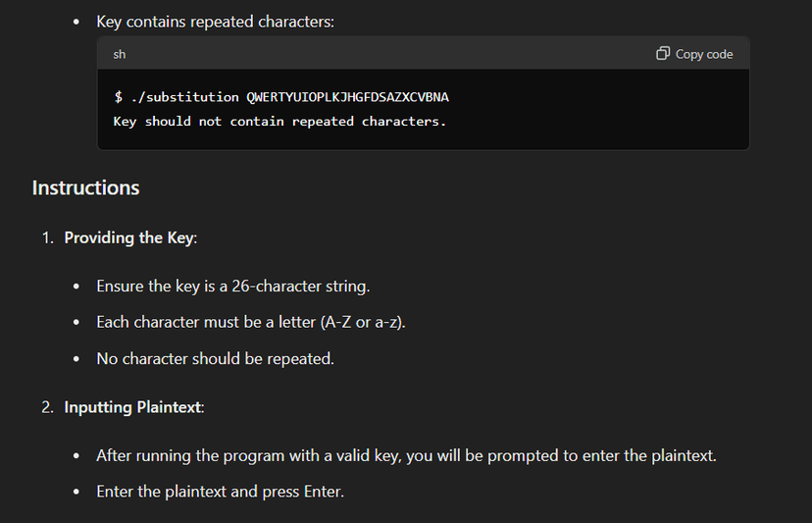Click the sh language label
The height and width of the screenshot is (523, 812).
coord(119,54)
